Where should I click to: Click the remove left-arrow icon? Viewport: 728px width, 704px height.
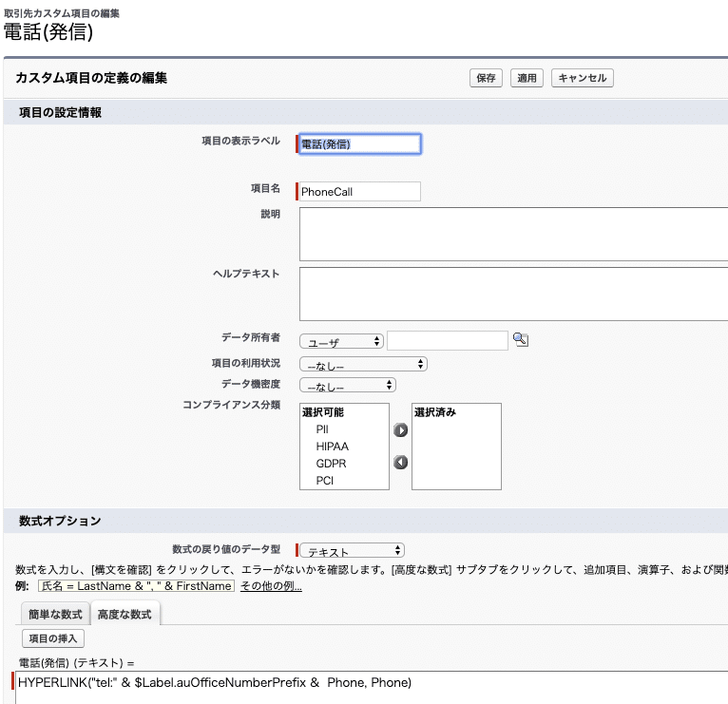tap(401, 463)
